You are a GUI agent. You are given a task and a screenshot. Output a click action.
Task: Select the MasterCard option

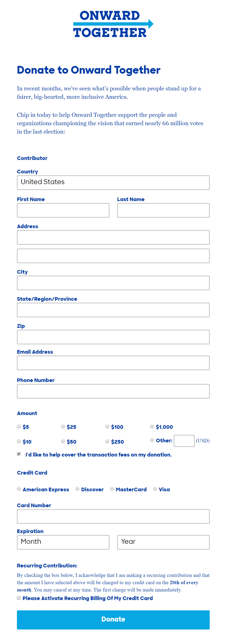pyautogui.click(x=112, y=489)
